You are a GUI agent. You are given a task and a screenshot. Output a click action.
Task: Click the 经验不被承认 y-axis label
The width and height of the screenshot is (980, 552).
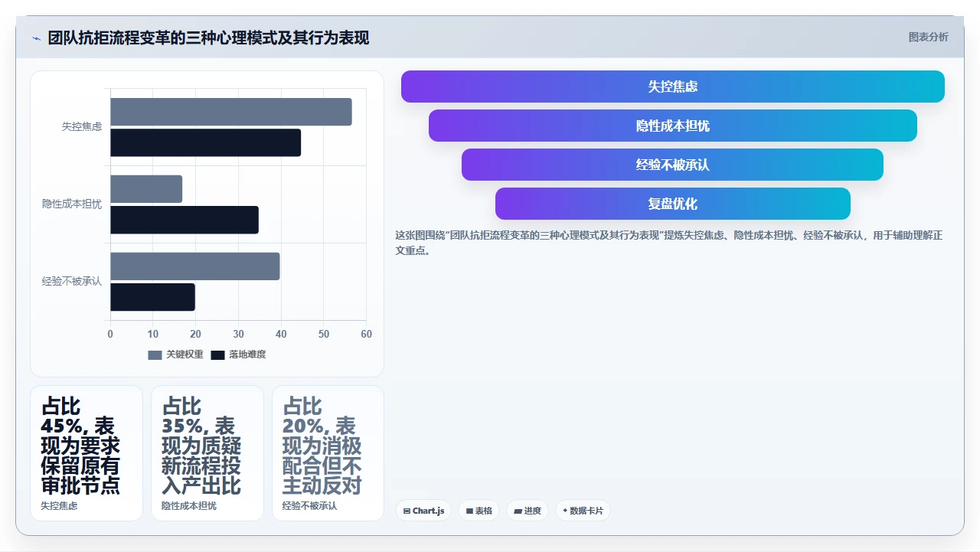72,282
